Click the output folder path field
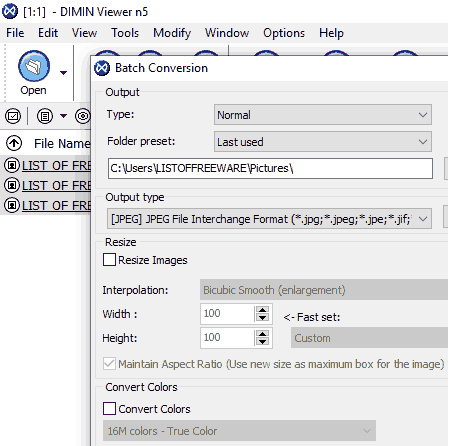Screen dimensions: 450x446 click(270, 168)
